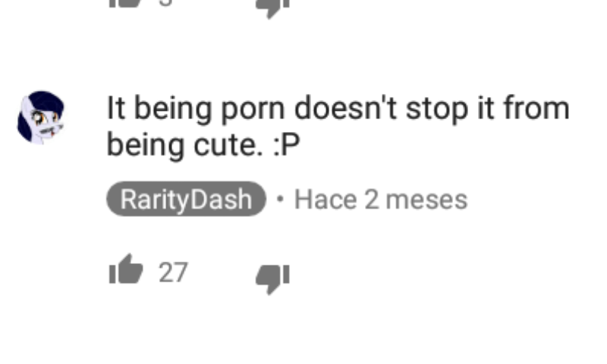
Task: Click the dot separator after RarityDash
Action: pyautogui.click(x=280, y=199)
